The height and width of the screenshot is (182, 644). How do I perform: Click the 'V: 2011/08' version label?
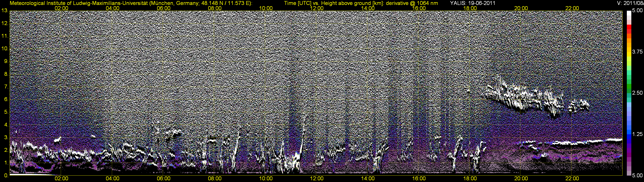[x=630, y=3]
